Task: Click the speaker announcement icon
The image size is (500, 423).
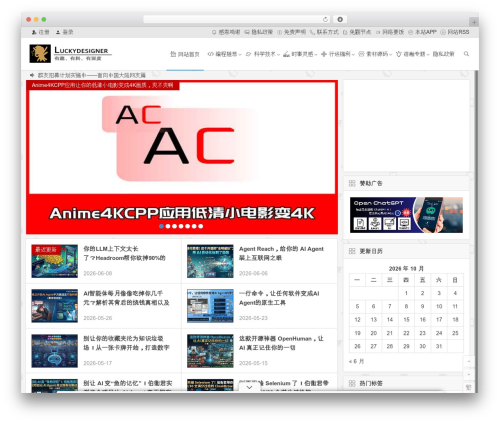Action: point(32,75)
